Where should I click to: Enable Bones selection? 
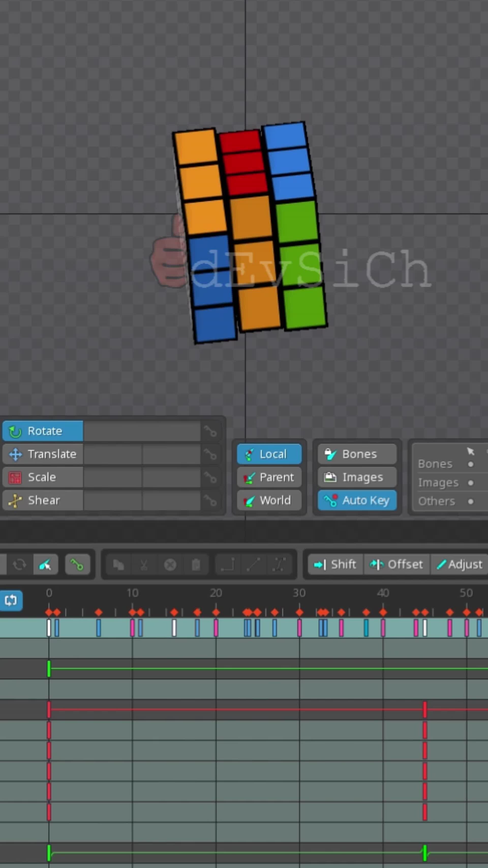click(357, 454)
